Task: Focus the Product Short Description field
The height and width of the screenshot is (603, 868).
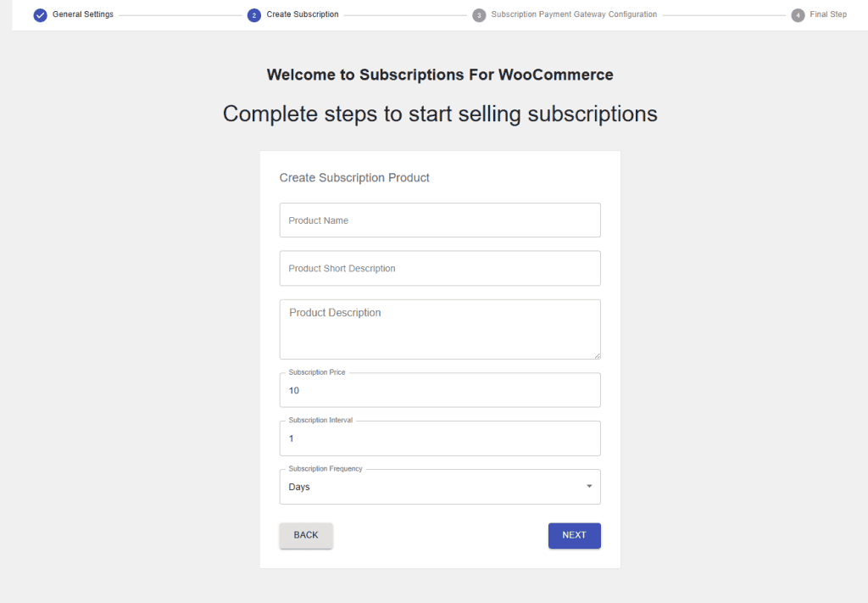Action: point(440,268)
